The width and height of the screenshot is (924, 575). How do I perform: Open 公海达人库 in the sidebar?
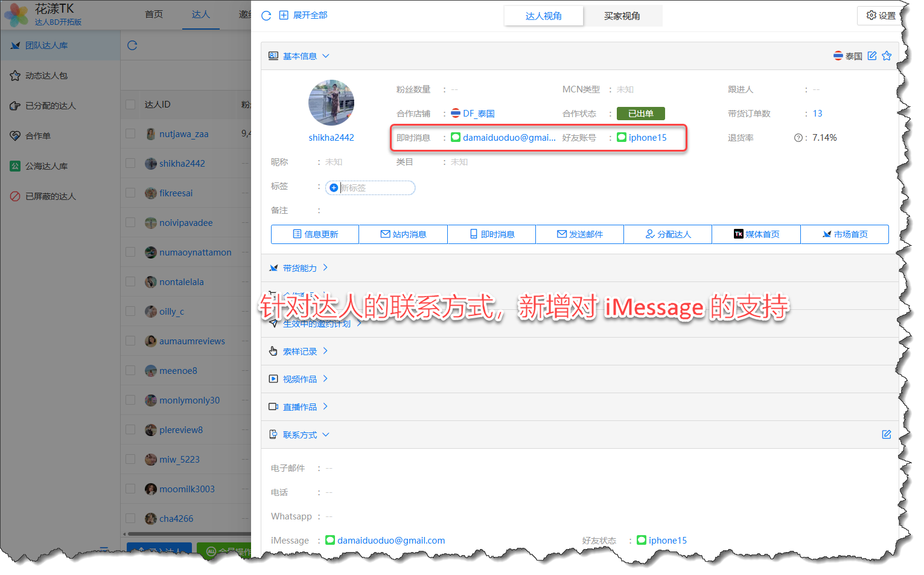point(46,166)
